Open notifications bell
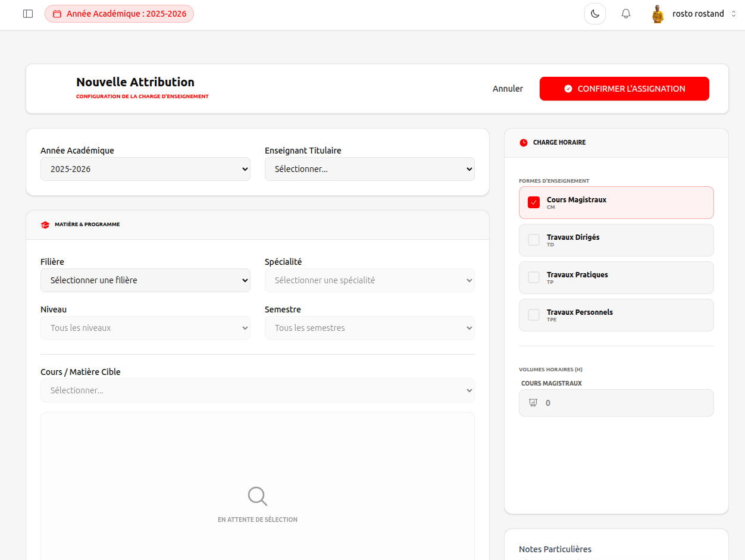This screenshot has width=745, height=560. [626, 14]
